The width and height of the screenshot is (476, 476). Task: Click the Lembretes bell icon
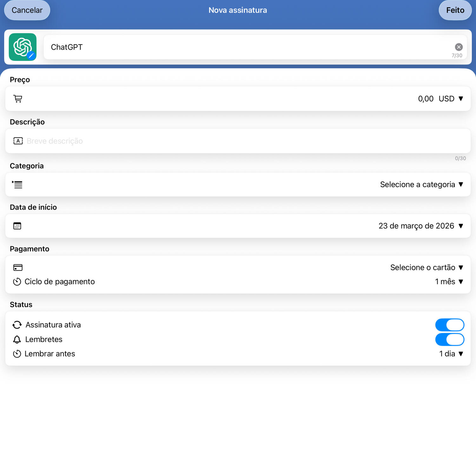[17, 339]
